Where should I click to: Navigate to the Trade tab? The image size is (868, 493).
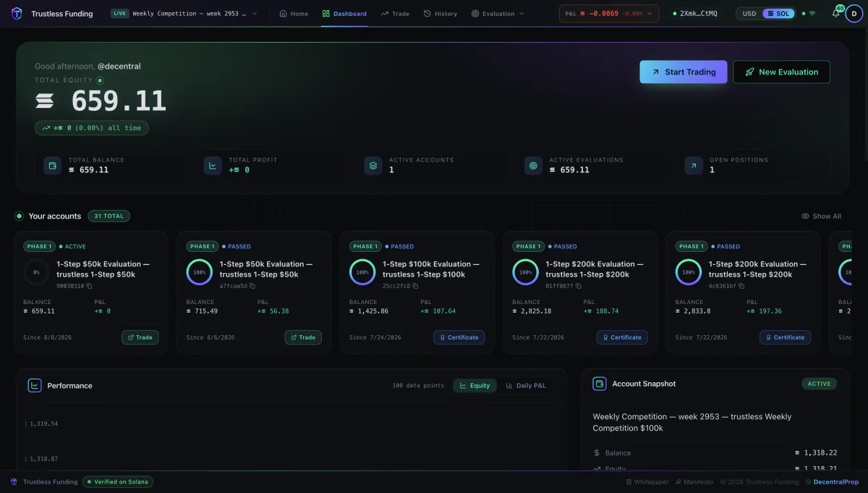395,14
